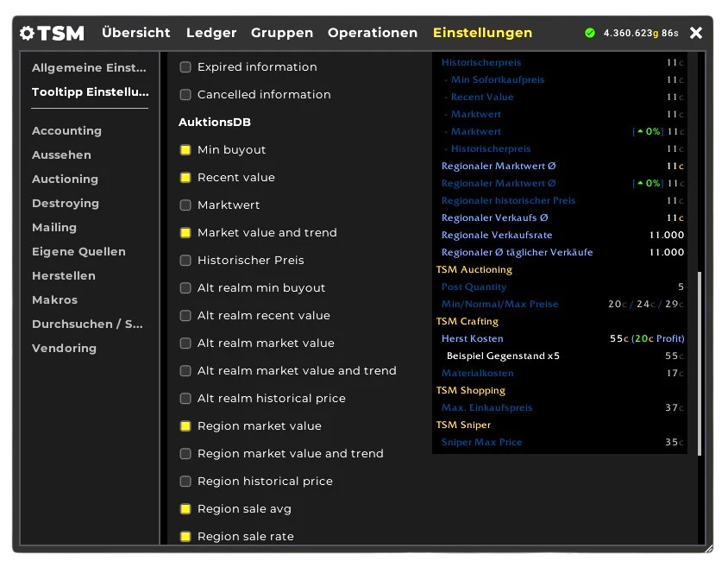
Task: Tick the Marktwert checkbox
Action: (x=185, y=205)
